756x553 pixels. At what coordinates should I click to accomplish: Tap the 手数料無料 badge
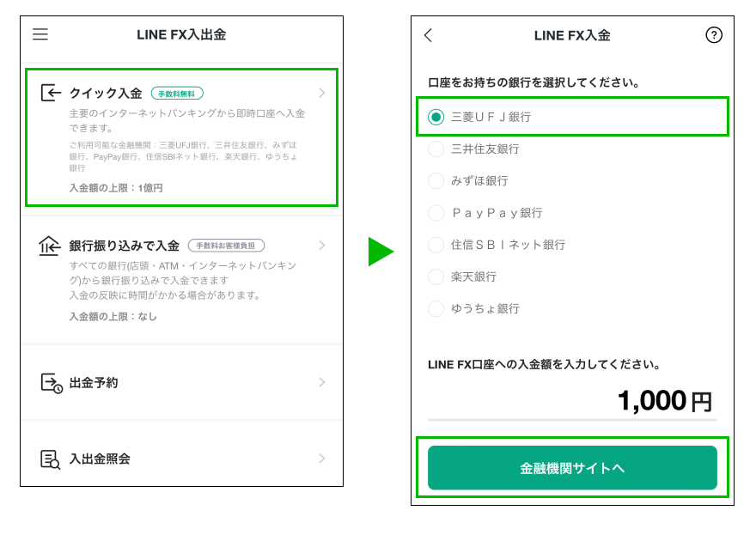pos(177,94)
